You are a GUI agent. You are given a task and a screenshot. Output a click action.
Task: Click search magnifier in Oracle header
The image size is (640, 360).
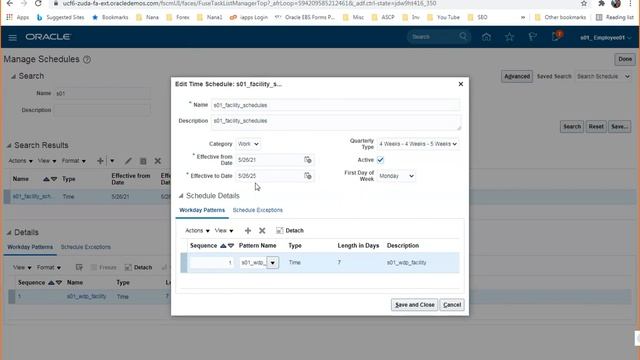point(463,36)
